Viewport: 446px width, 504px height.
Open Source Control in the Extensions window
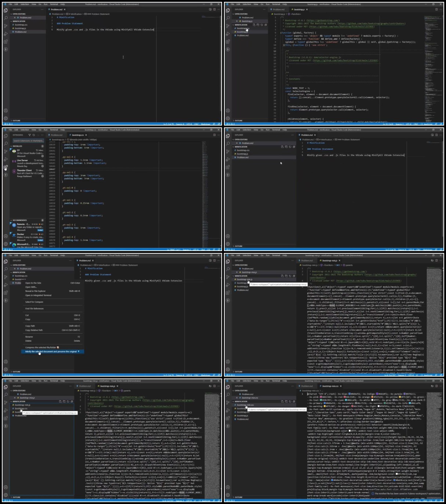(6, 152)
